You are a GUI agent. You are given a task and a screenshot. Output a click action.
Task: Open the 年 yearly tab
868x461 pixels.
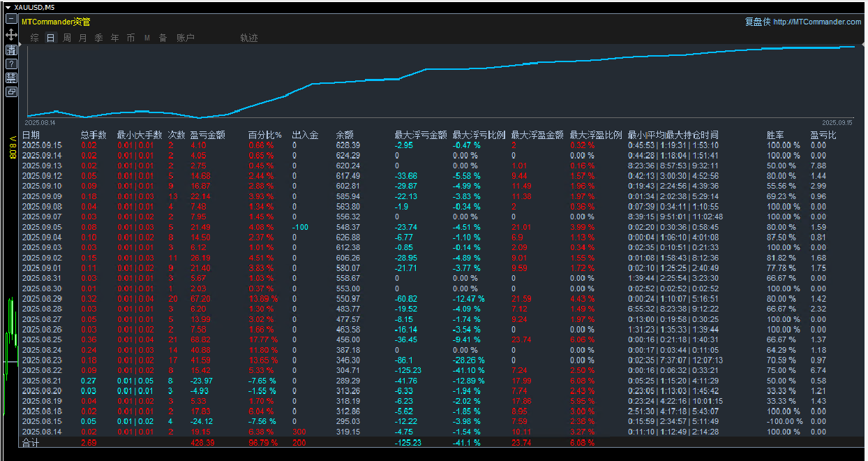(115, 38)
